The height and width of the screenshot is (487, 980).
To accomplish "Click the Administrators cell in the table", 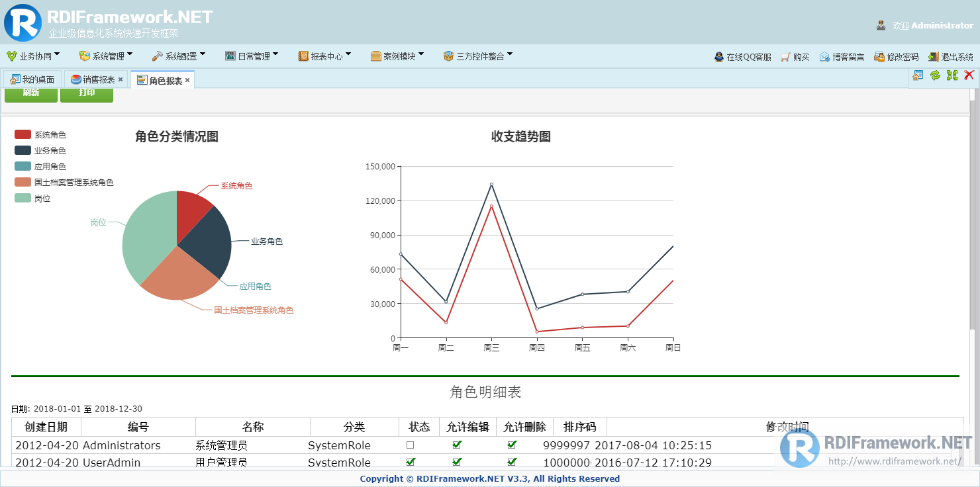I will click(122, 445).
